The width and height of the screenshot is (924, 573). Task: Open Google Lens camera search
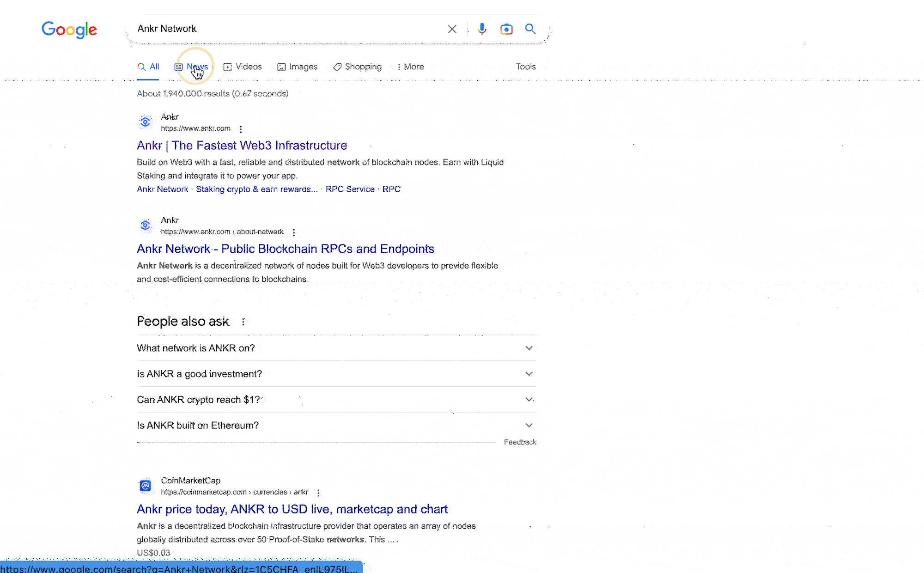point(506,29)
